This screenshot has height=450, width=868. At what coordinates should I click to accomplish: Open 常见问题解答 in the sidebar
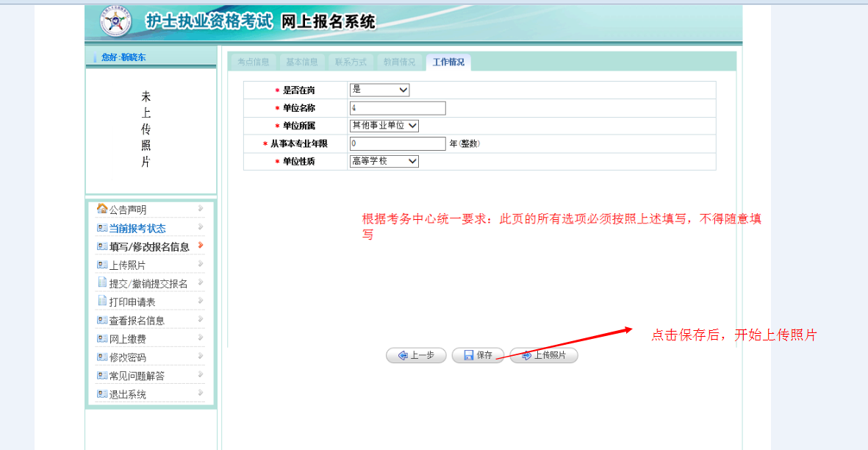coord(137,376)
